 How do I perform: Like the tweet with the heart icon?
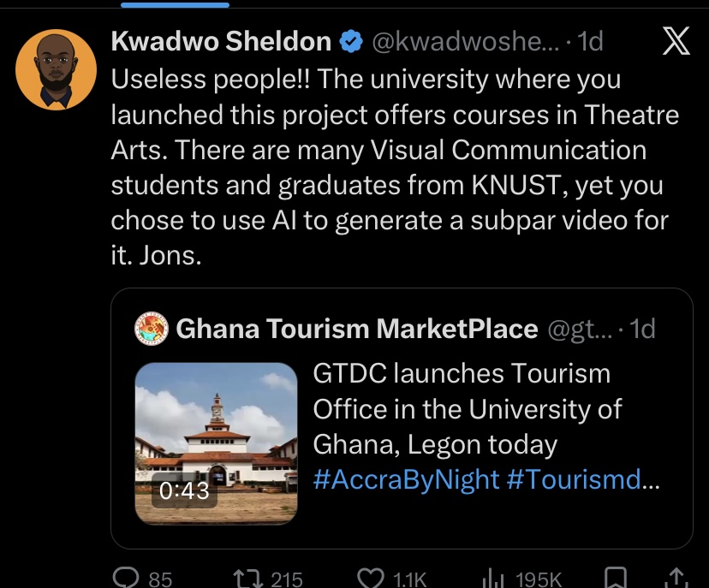pyautogui.click(x=370, y=579)
